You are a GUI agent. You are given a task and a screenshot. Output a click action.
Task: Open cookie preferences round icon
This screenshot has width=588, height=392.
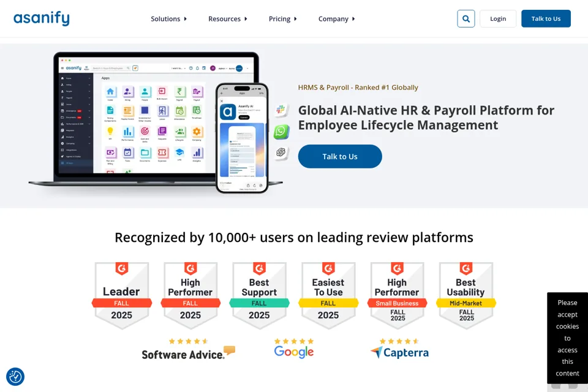15,377
